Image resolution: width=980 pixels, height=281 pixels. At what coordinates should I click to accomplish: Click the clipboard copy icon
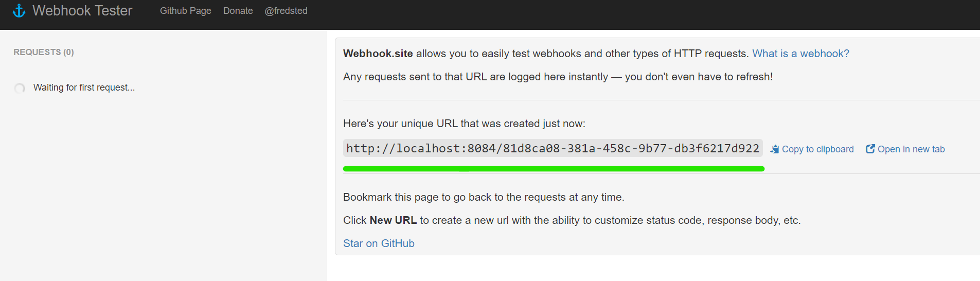(775, 149)
